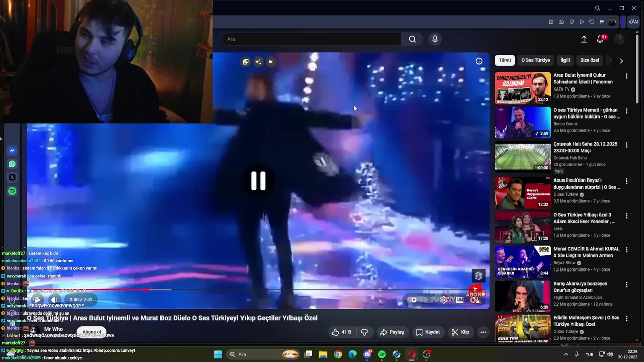Screen dimensions: 644x362
Task: Click browser send/flow arrow icon
Action: tap(582, 22)
